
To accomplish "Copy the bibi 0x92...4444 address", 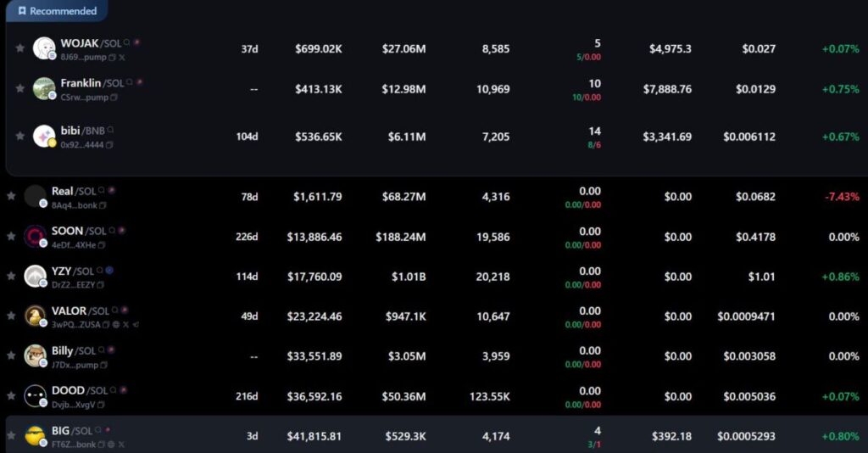I will (x=109, y=145).
